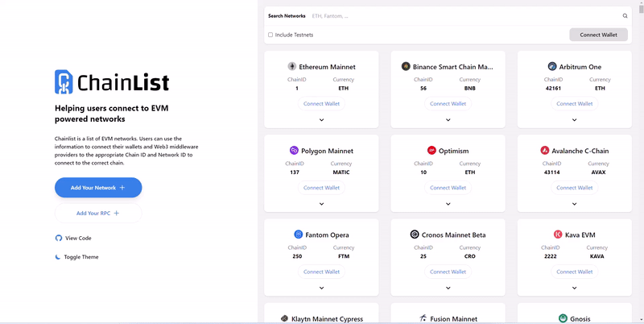Click the search magnifier icon
Image resolution: width=644 pixels, height=324 pixels.
(625, 16)
